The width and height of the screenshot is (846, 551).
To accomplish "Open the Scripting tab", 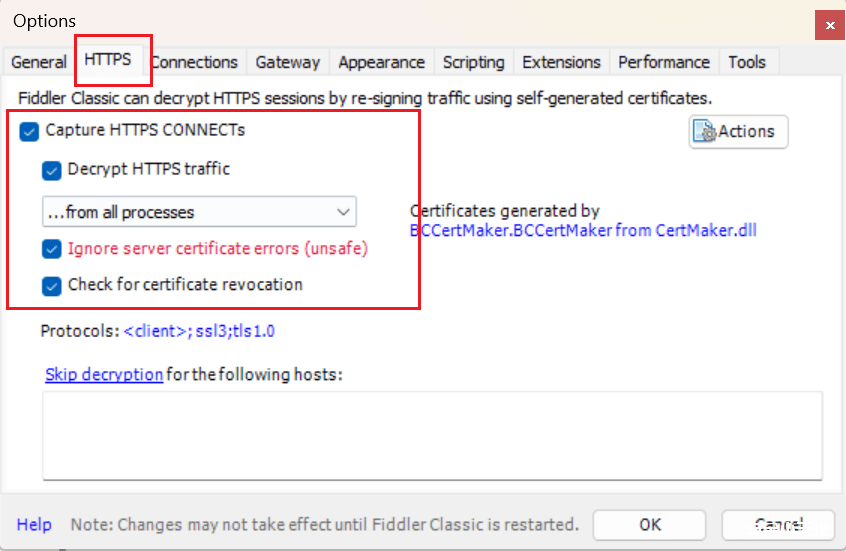I will [473, 62].
